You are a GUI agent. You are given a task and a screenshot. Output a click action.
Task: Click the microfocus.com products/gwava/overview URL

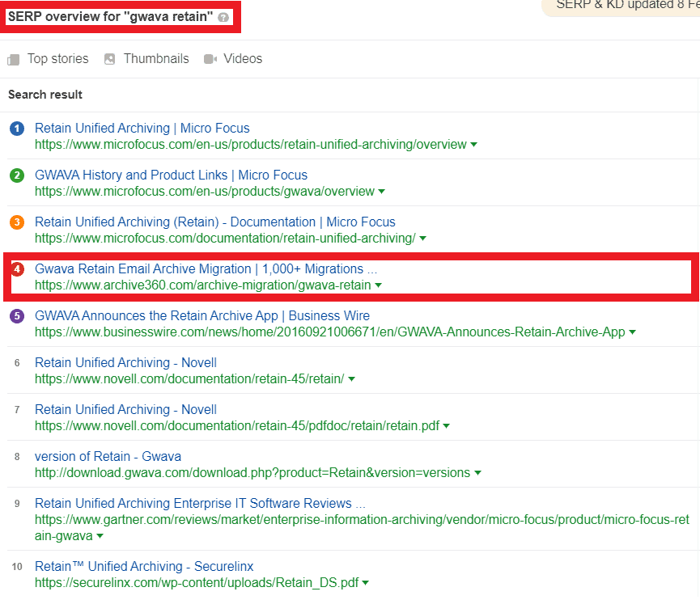tap(205, 192)
